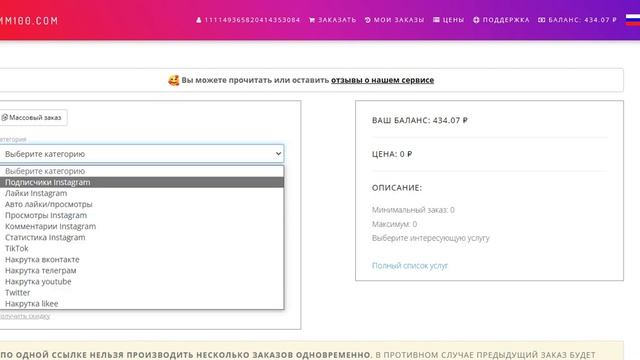The image size is (640, 360).
Task: Click the site logo in header
Action: (29, 20)
